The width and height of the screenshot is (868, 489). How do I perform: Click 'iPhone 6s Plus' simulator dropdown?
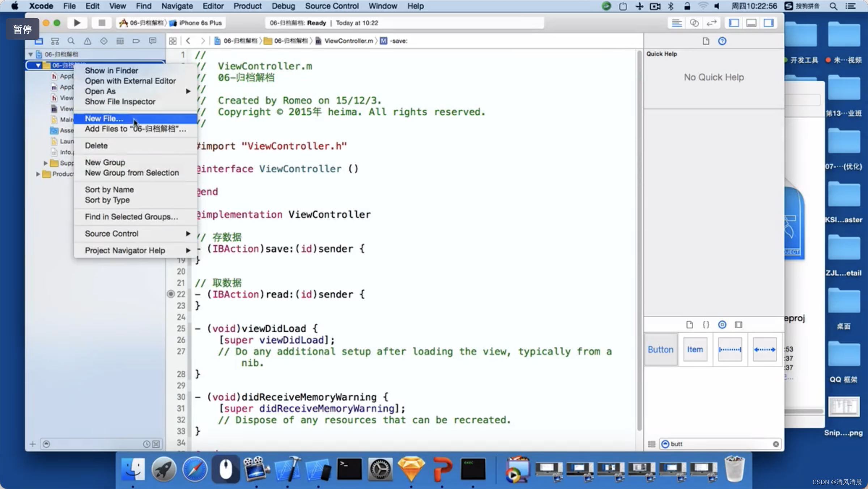[x=201, y=23]
